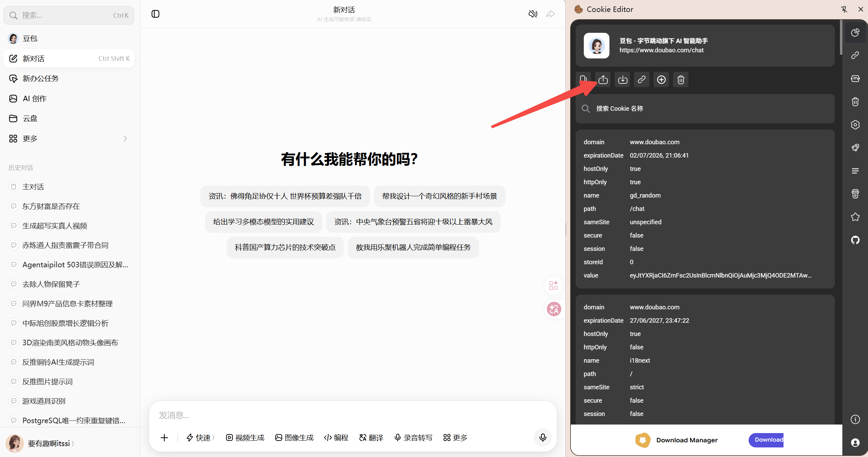Click suggestion 科普国产算力芯片的技术突破点

point(285,247)
